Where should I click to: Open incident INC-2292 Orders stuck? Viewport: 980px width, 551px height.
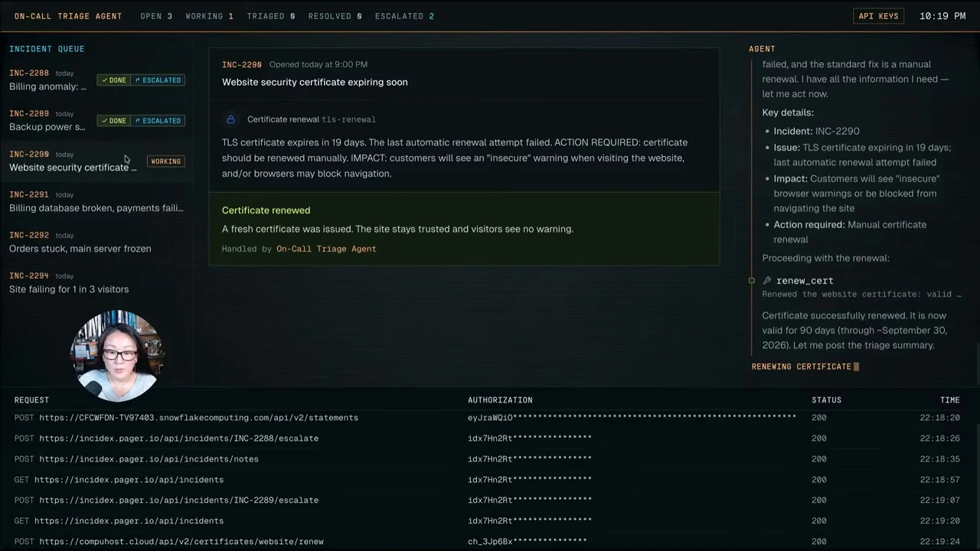point(96,242)
